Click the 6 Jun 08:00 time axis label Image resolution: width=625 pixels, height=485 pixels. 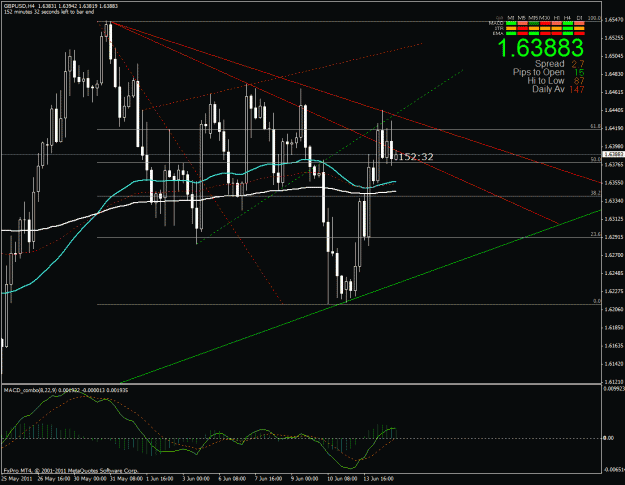[x=232, y=479]
